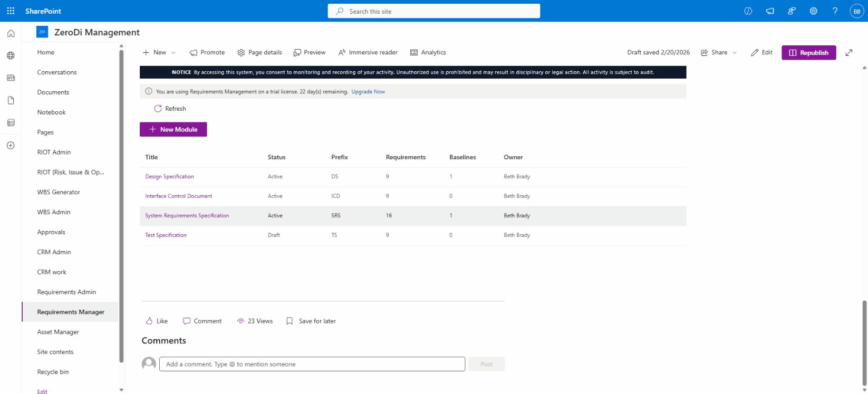The width and height of the screenshot is (868, 394).
Task: Click the Edit link below navigation
Action: 42,391
